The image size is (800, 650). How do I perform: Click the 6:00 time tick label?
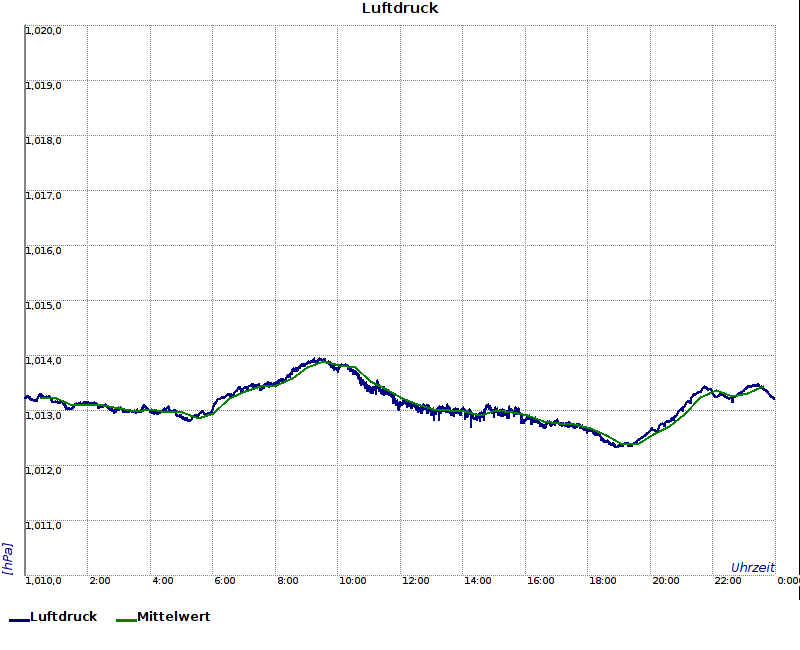click(x=224, y=581)
